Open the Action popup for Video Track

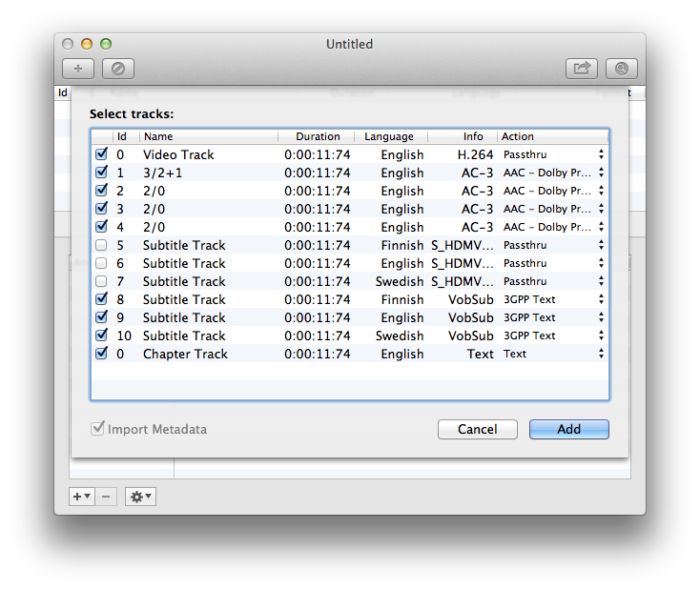[x=553, y=154]
